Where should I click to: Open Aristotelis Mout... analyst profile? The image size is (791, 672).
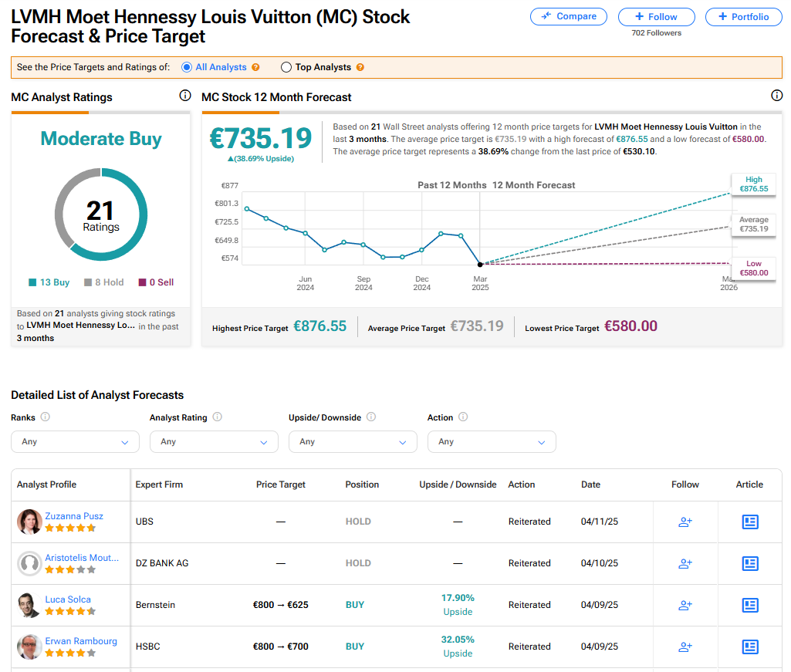click(82, 558)
